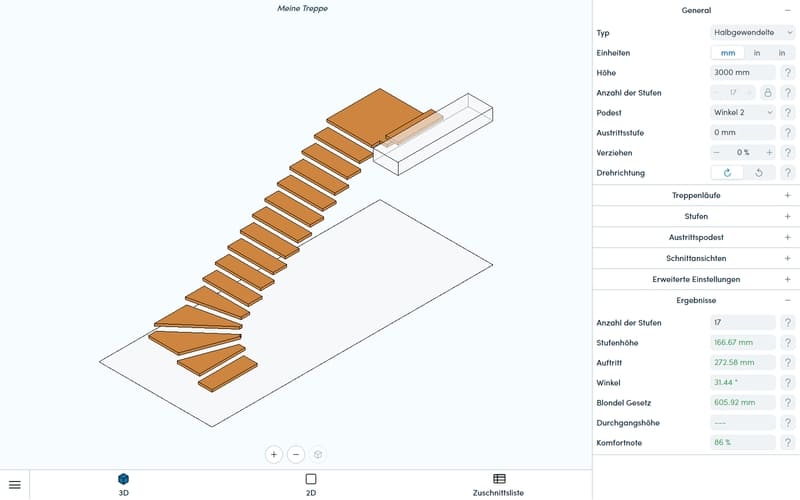Show help for Komfortnote
This screenshot has height=500, width=800.
point(788,443)
